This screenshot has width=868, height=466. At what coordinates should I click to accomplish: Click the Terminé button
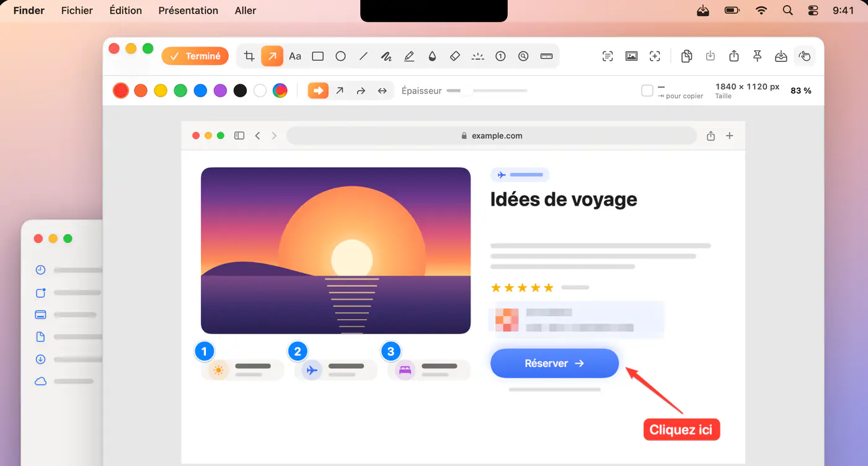tap(195, 56)
